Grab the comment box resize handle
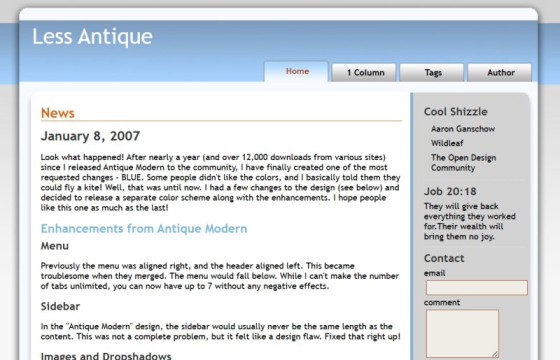Image resolution: width=560 pixels, height=360 pixels. pos(495,354)
